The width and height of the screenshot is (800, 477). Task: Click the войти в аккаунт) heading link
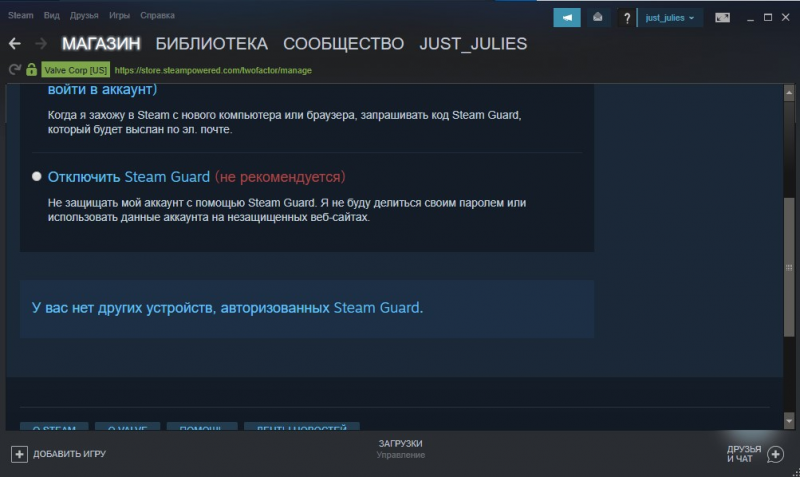[103, 89]
